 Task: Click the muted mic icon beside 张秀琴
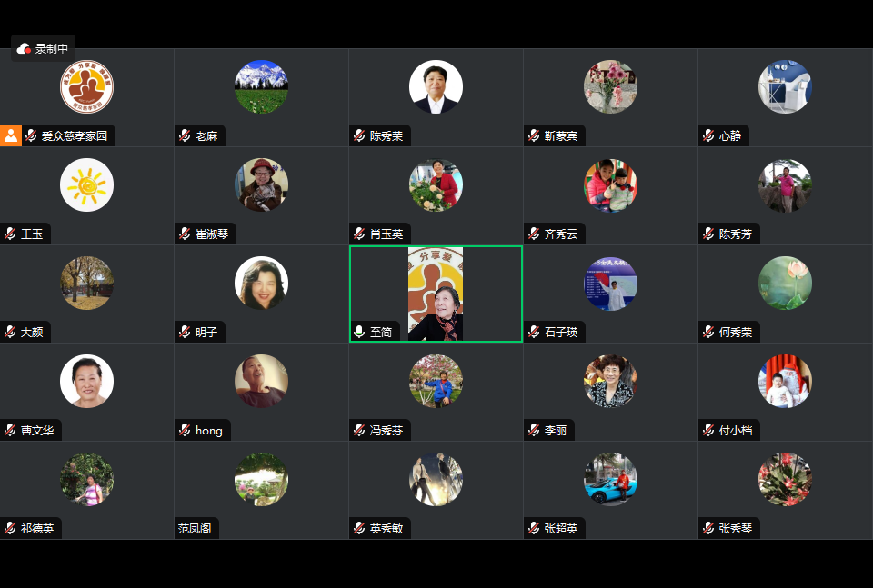pyautogui.click(x=708, y=528)
